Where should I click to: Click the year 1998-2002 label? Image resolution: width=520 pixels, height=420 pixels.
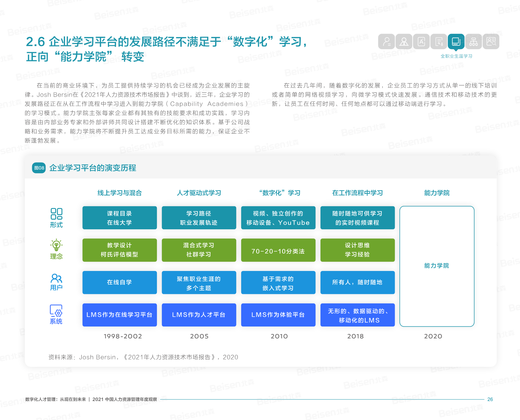[123, 336]
